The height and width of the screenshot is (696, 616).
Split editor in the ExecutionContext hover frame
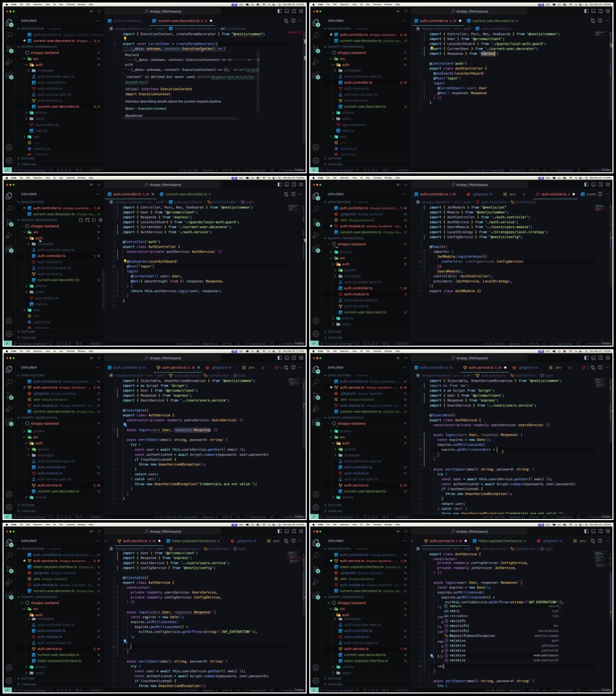tap(294, 21)
